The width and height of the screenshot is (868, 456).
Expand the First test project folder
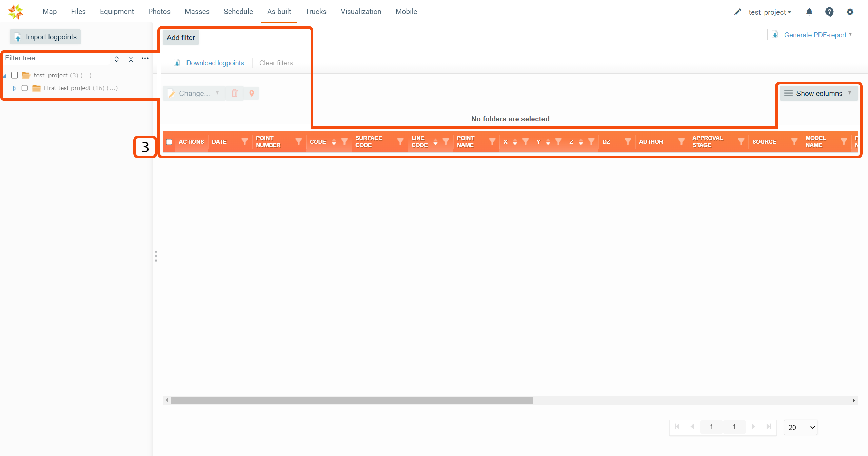(14, 88)
